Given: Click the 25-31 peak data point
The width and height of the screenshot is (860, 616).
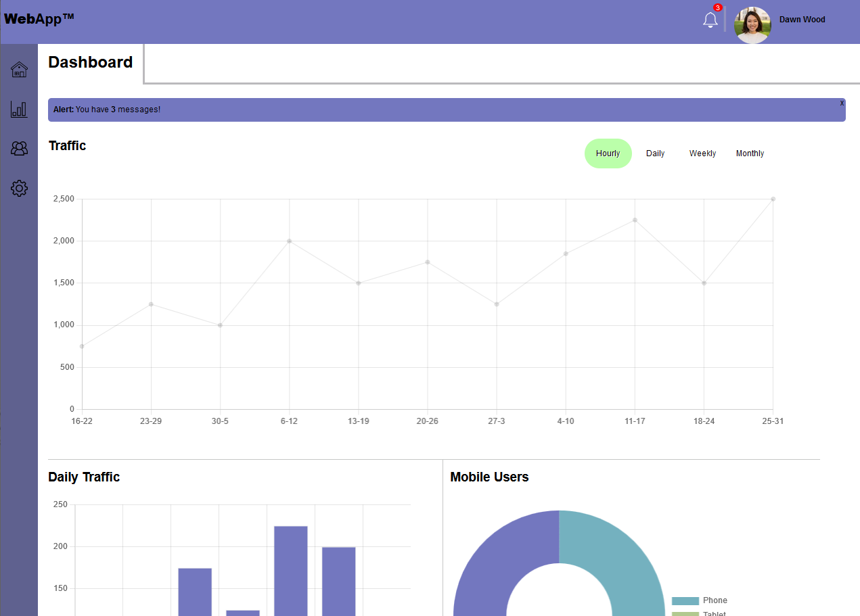Looking at the screenshot, I should click(x=773, y=199).
